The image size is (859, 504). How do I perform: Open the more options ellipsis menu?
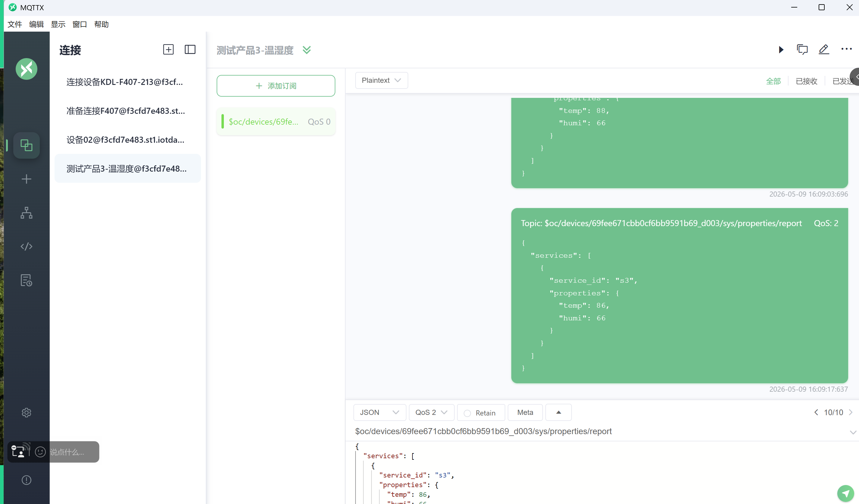(846, 49)
